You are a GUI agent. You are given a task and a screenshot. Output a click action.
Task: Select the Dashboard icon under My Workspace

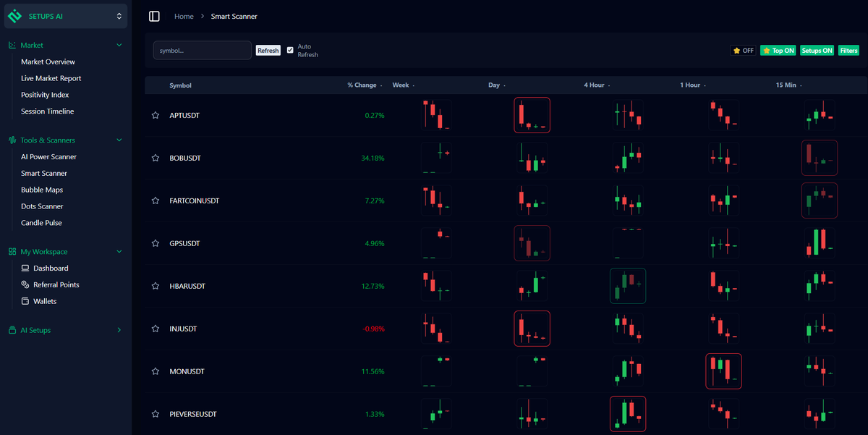point(25,268)
